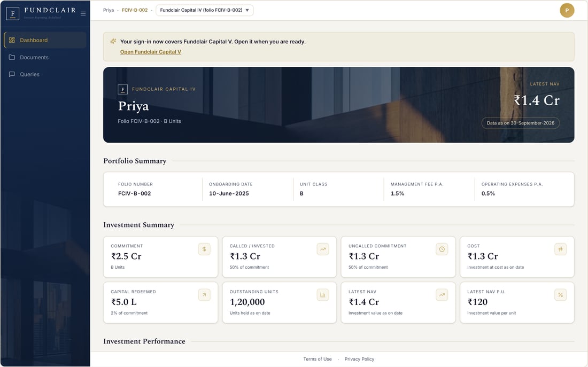Click the Priya name in the hero banner
This screenshot has width=588, height=367.
click(x=133, y=106)
